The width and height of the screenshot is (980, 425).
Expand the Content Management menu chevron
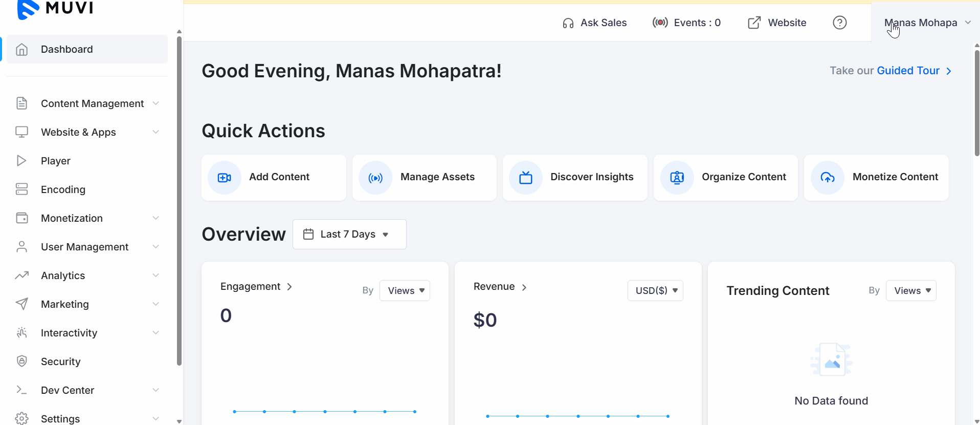155,103
